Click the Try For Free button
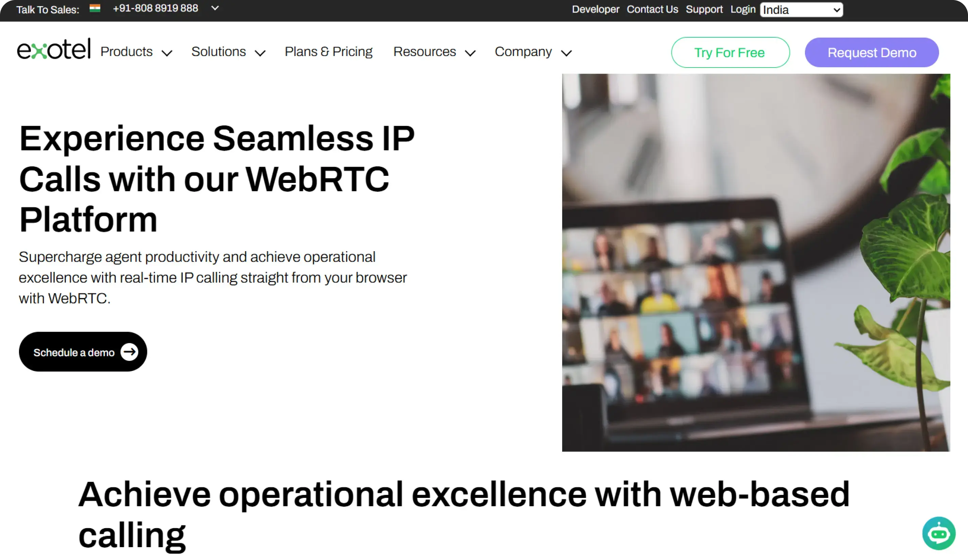The height and width of the screenshot is (560, 968). (730, 52)
